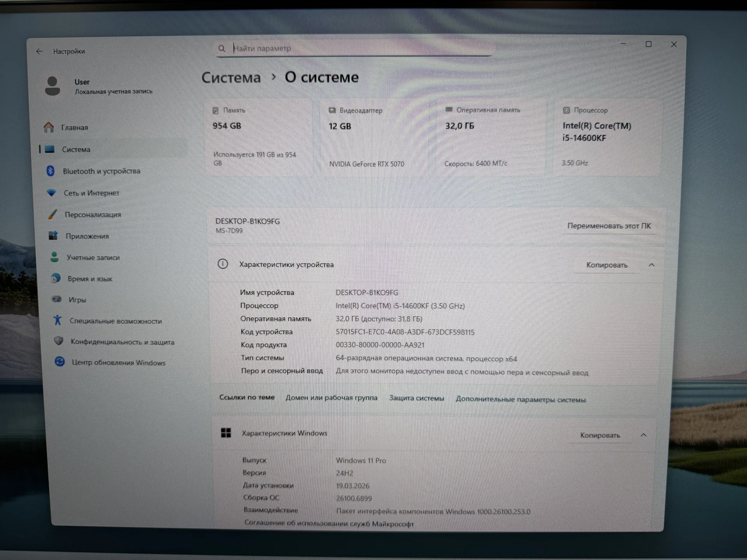747x560 pixels.
Task: Click the Система breadcrumb heading
Action: pyautogui.click(x=231, y=77)
